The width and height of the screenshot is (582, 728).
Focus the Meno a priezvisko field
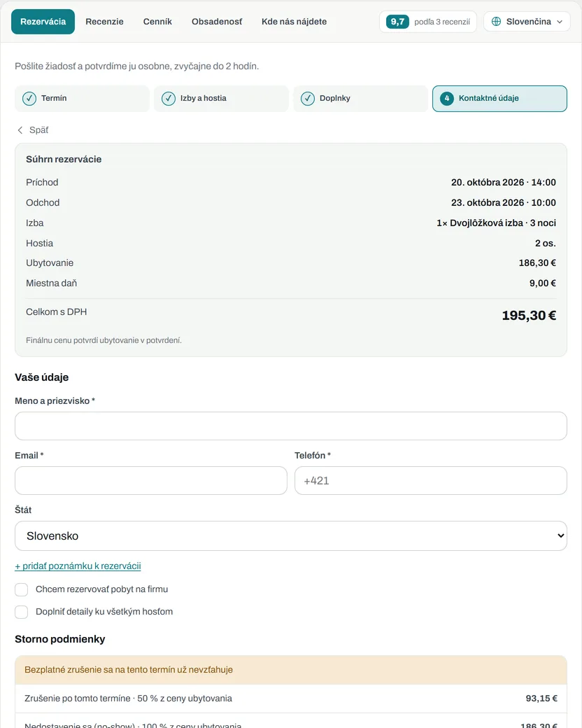coord(291,426)
